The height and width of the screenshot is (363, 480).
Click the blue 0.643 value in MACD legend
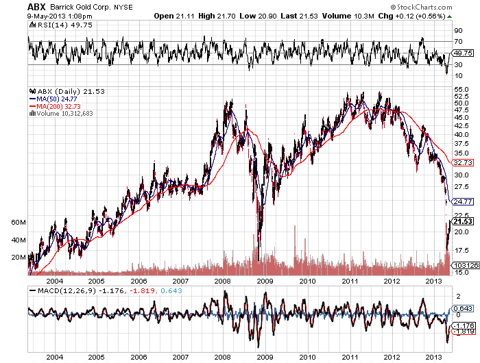[171, 291]
